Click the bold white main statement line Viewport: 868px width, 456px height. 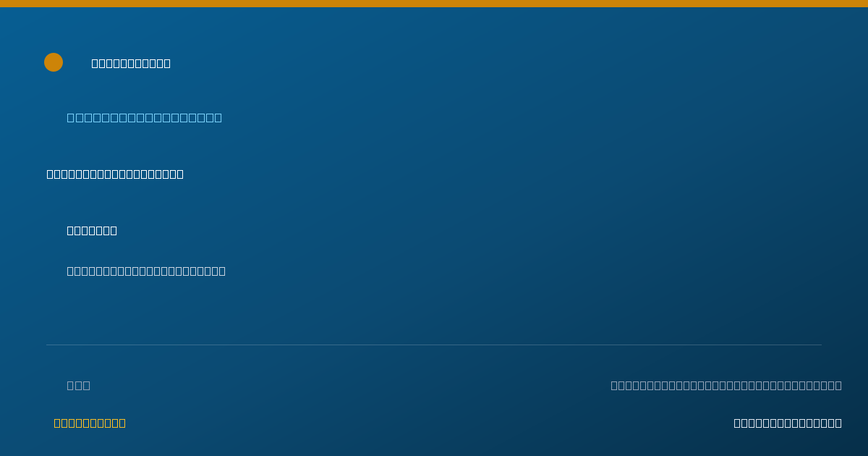click(115, 174)
